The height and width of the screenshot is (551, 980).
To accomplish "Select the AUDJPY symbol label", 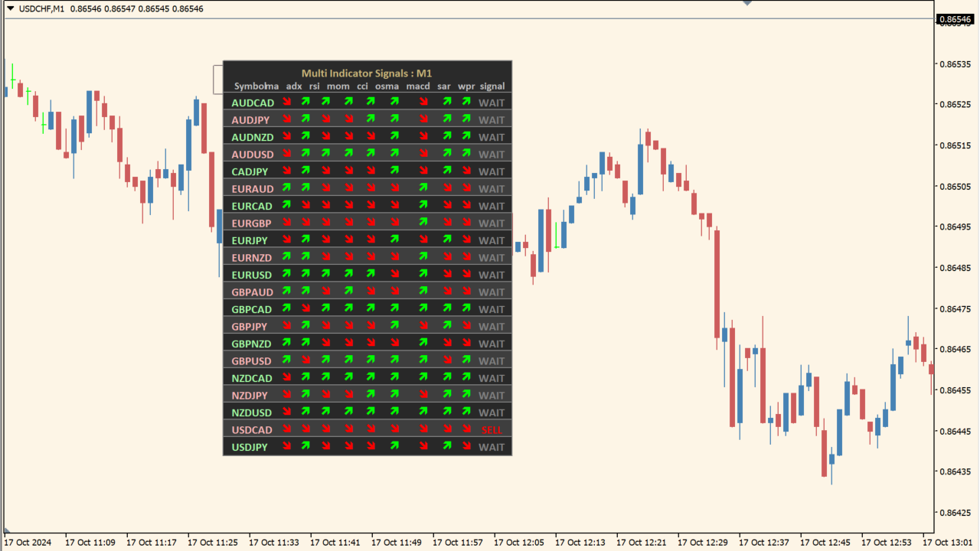I will 250,120.
